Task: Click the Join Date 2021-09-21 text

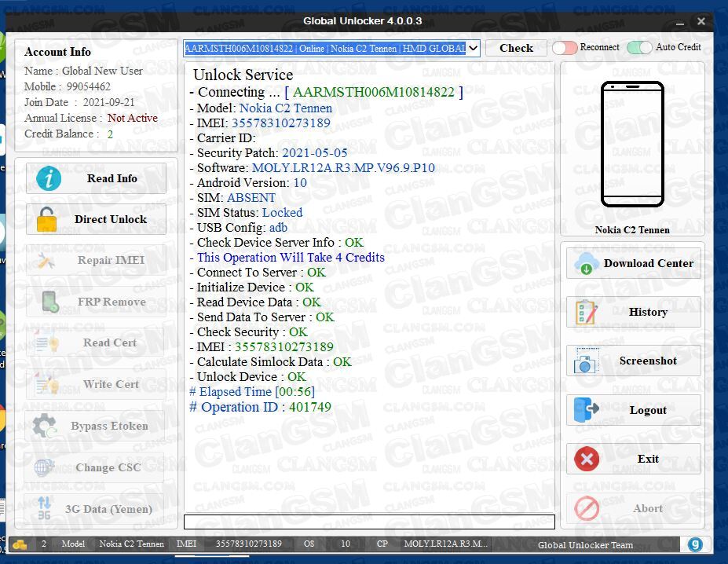Action: point(79,102)
